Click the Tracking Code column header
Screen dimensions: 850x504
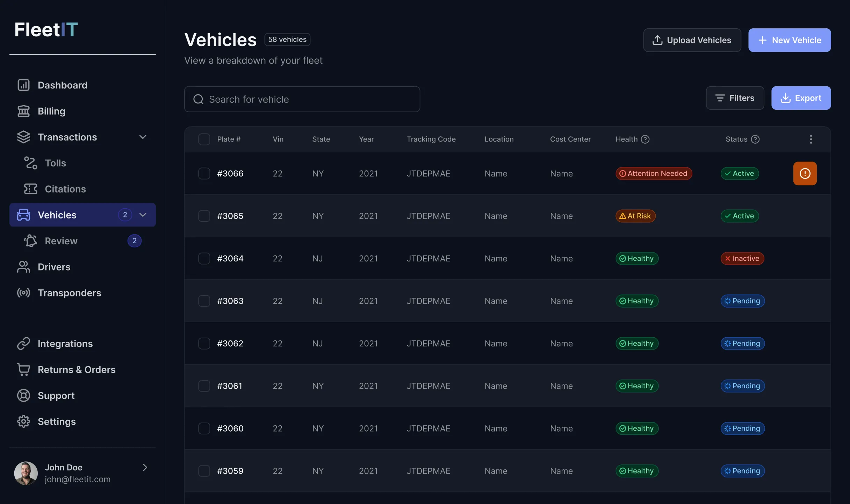coord(431,139)
